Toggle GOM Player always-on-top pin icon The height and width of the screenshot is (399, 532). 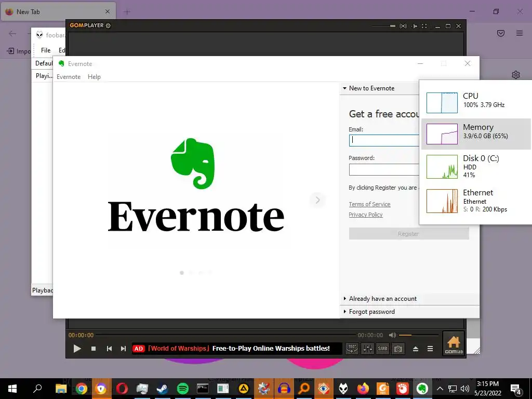[x=414, y=26]
